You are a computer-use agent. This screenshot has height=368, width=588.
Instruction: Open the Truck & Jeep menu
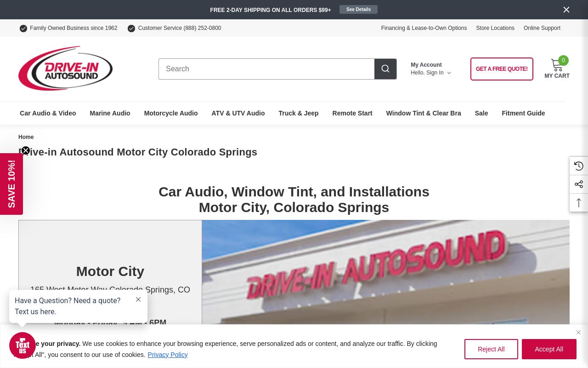[299, 113]
